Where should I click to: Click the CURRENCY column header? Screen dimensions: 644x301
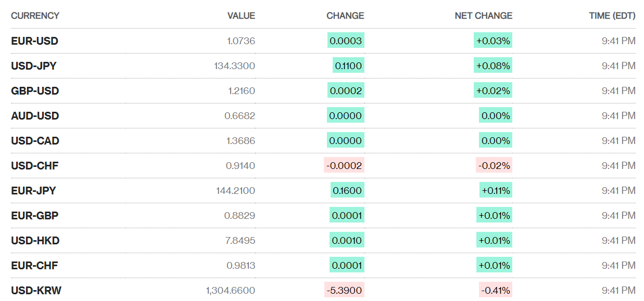coord(35,16)
